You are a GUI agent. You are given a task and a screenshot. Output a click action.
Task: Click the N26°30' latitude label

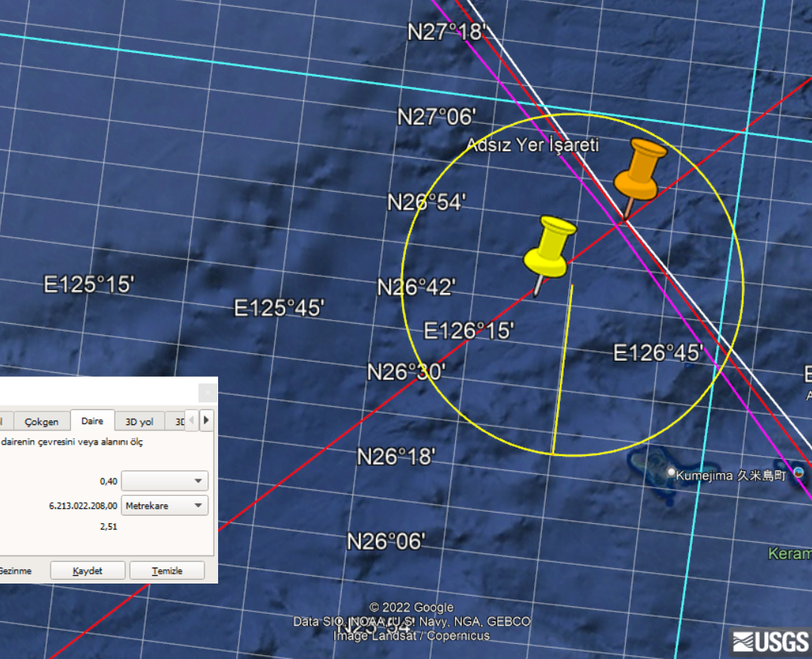point(407,372)
